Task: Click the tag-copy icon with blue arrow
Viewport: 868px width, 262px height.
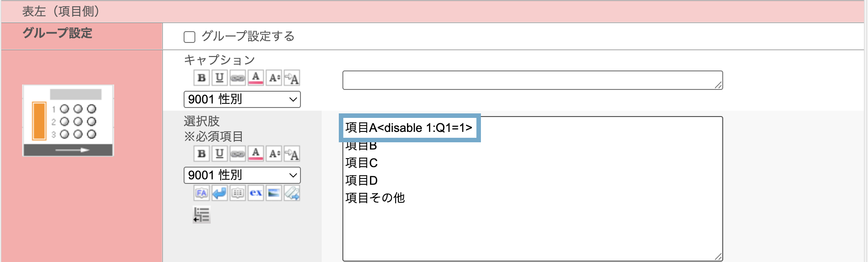Action: [x=291, y=193]
